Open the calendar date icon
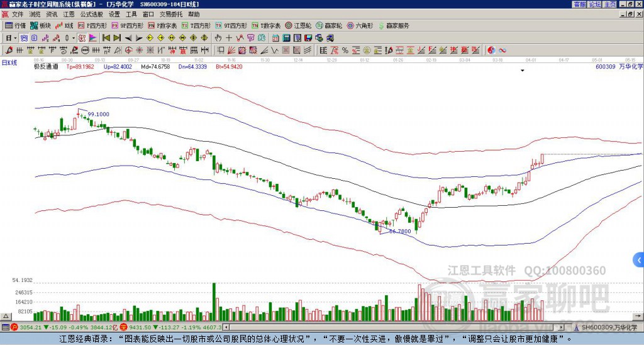The image size is (644, 345). coord(275,38)
